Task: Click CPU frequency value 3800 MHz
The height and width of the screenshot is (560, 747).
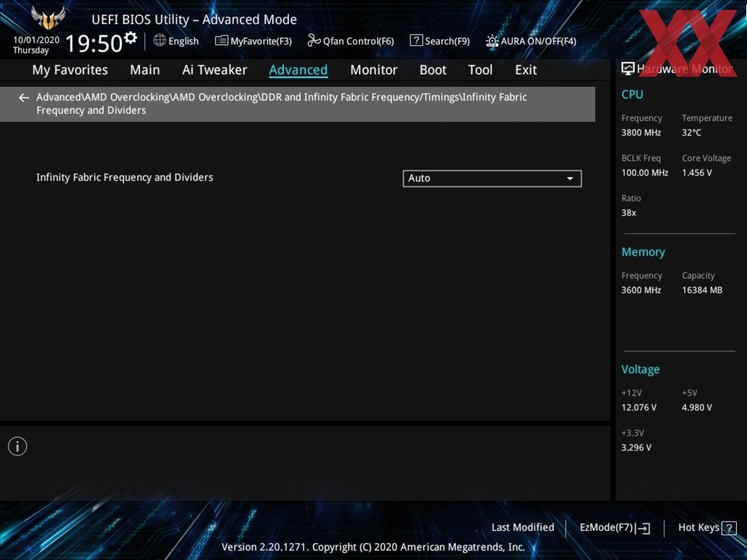Action: (x=641, y=133)
